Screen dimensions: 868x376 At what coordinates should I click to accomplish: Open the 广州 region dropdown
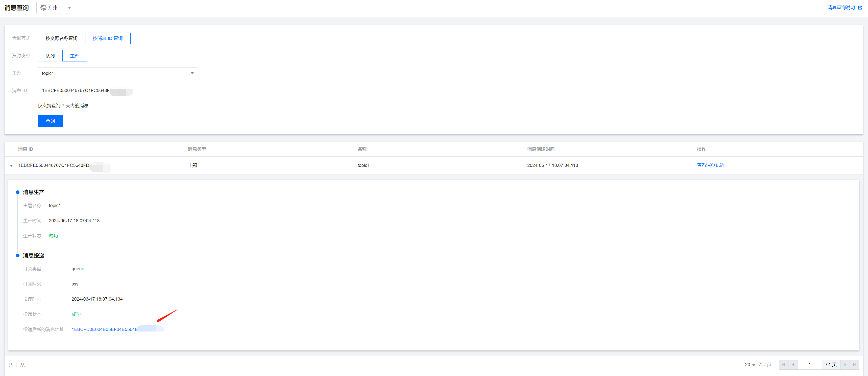56,7
